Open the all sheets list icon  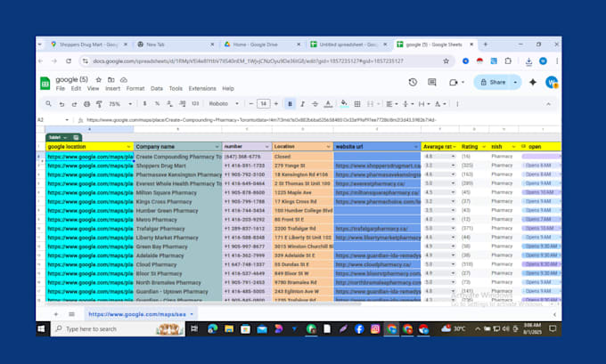[x=71, y=314]
